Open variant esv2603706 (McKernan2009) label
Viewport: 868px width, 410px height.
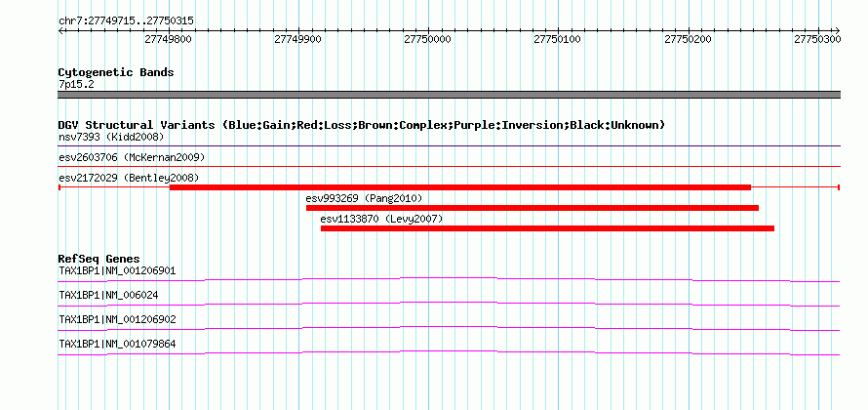pyautogui.click(x=132, y=157)
